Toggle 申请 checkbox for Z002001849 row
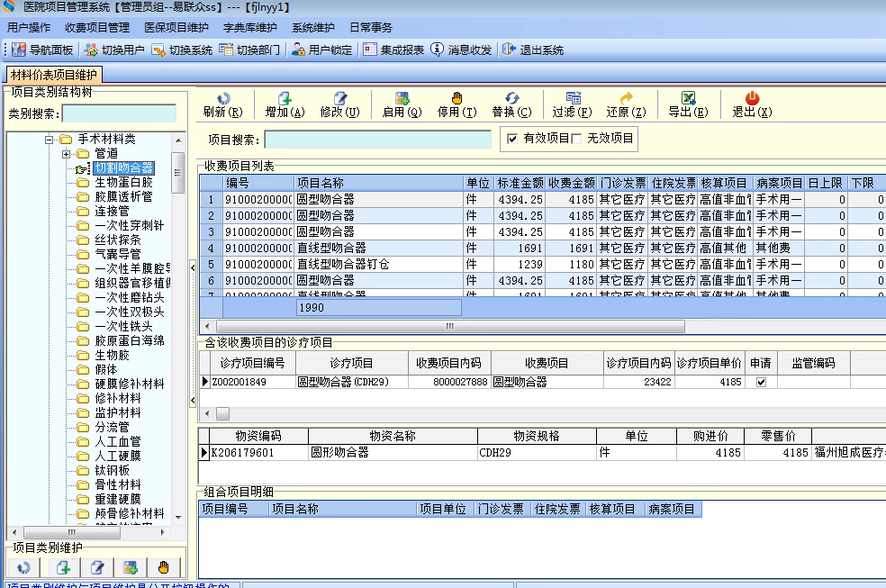This screenshot has width=886, height=588. click(761, 383)
